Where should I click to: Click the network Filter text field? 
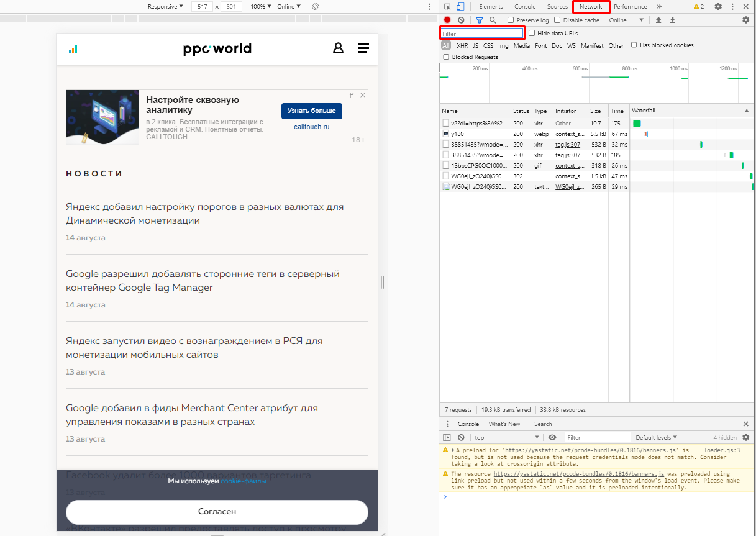[x=482, y=34]
